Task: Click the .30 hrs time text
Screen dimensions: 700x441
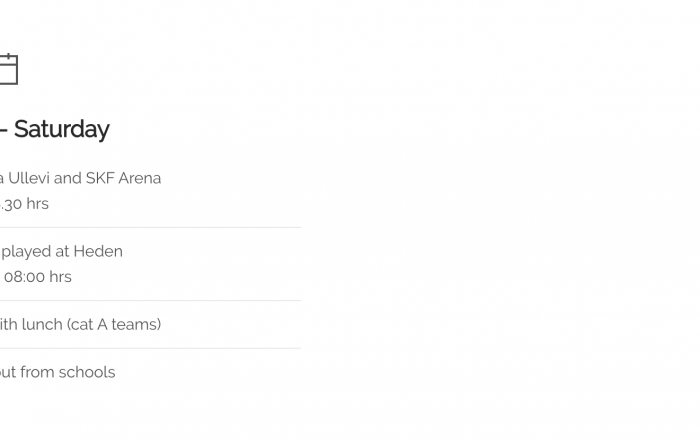Action: pos(24,204)
